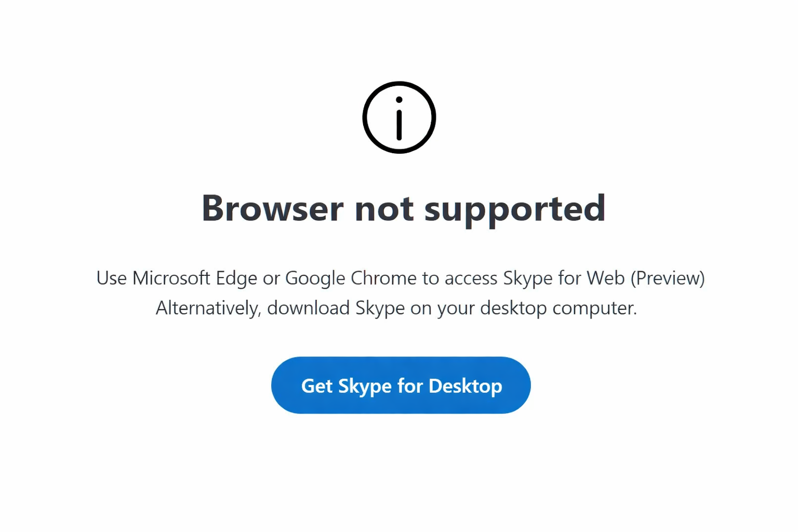Click the word "or" between the browser names

tap(271, 278)
